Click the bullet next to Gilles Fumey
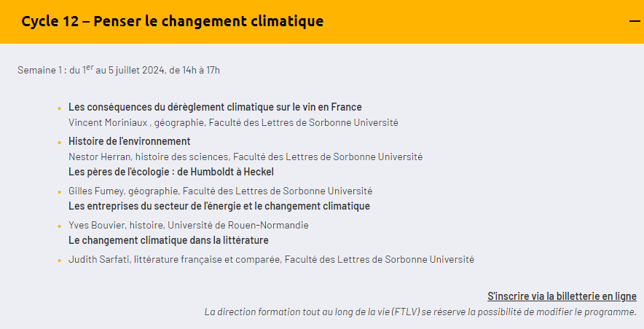The image size is (644, 329). (60, 192)
